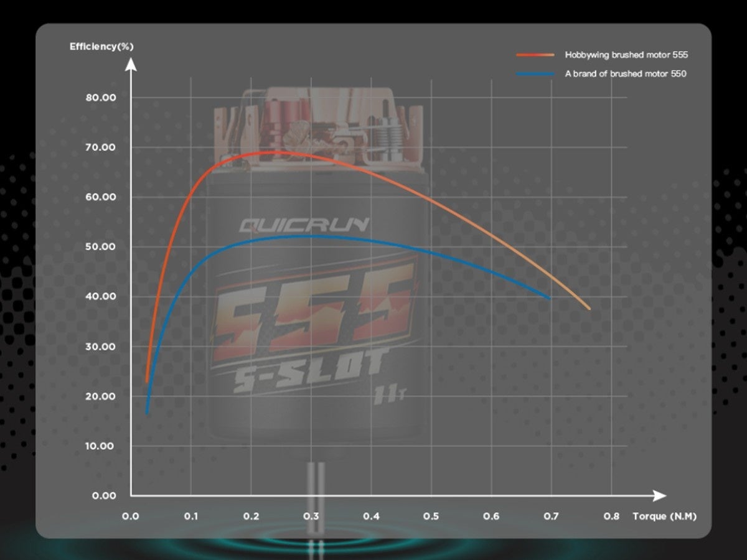747x560 pixels.
Task: Click the 60.00 efficiency axis value
Action: 100,197
